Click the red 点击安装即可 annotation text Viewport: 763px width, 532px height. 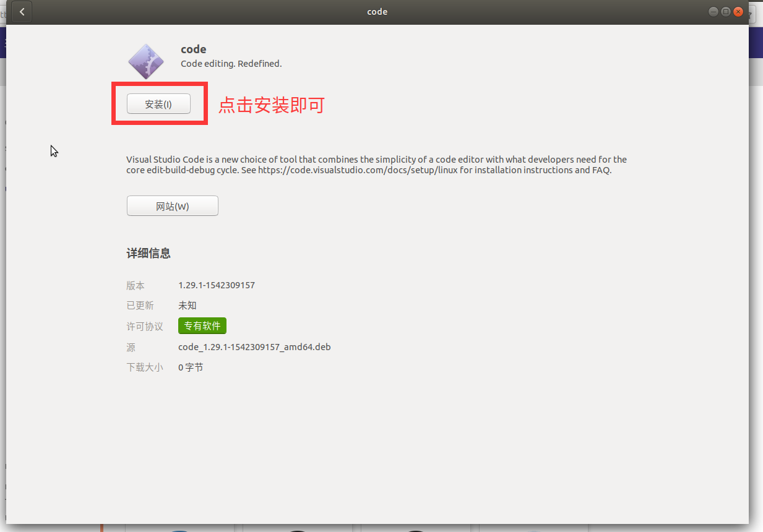point(272,105)
